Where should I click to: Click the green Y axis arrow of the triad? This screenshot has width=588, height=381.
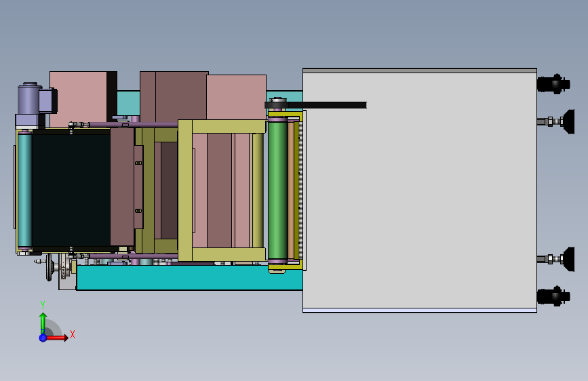pyautogui.click(x=43, y=323)
